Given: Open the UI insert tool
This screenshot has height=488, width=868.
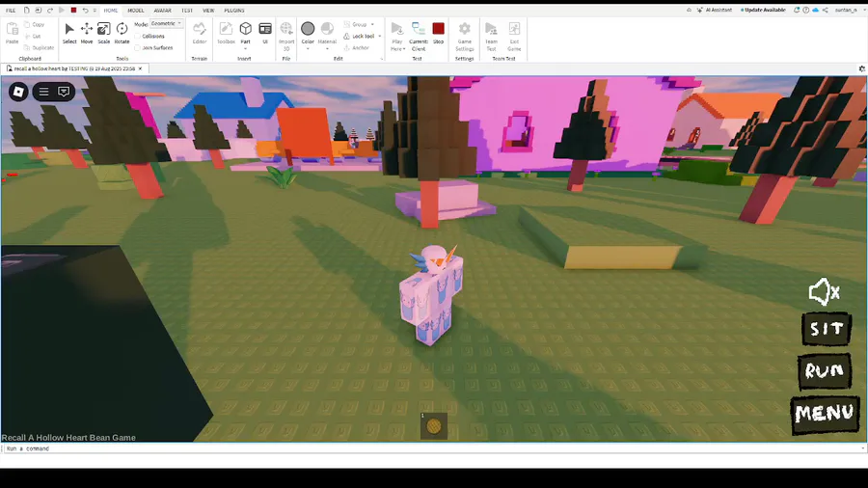Looking at the screenshot, I should (265, 33).
